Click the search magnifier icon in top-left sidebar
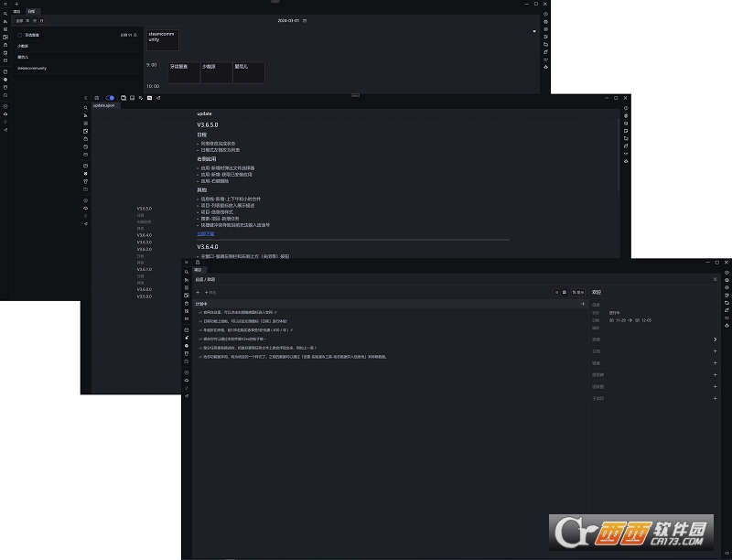 5,14
